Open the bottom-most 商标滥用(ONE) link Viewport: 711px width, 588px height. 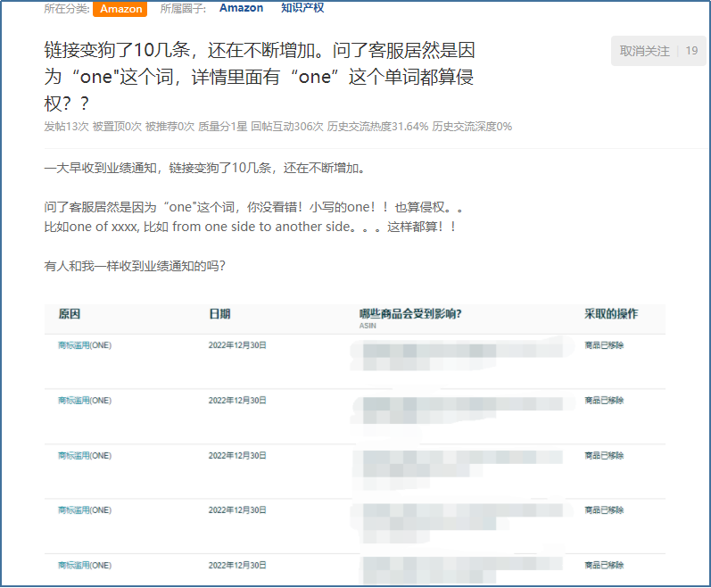tap(85, 566)
